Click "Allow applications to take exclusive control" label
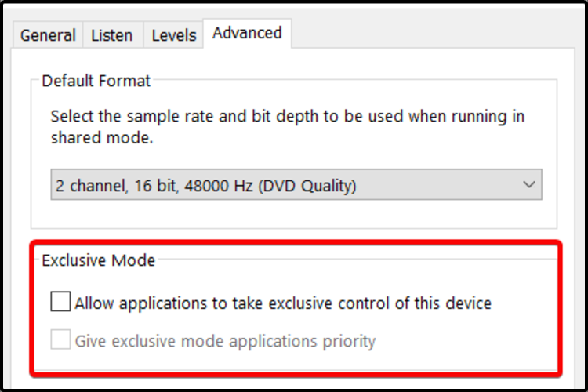The width and height of the screenshot is (588, 392). click(x=283, y=303)
